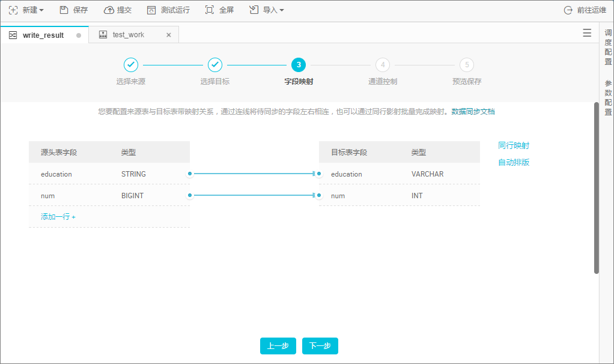Screen dimensions: 614x364
Task: Open the 前往运维 link text
Action: 592,10
